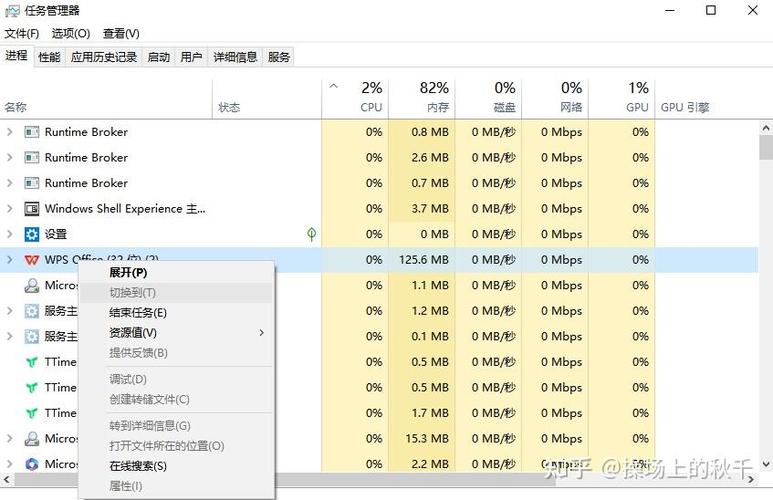Sort by the 网络 column header
773x500 pixels.
[555, 98]
